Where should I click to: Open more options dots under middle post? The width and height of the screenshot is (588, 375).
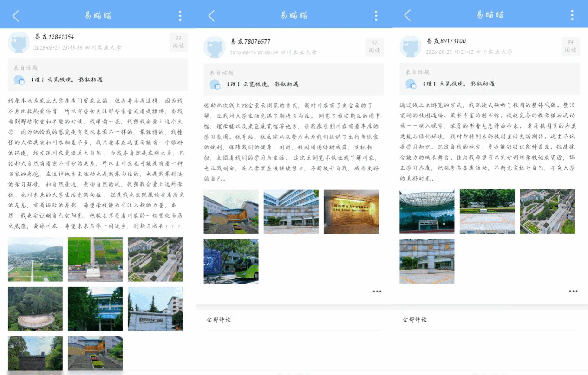point(377,291)
